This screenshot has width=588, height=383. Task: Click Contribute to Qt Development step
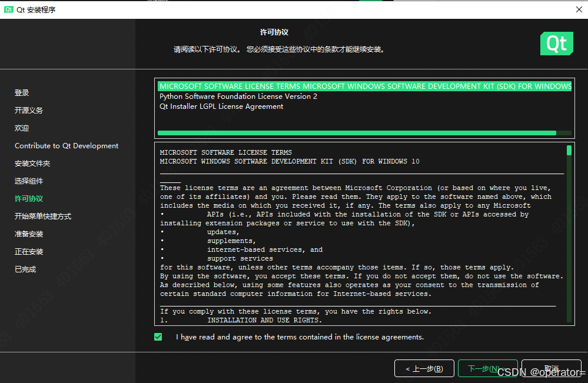click(x=67, y=146)
